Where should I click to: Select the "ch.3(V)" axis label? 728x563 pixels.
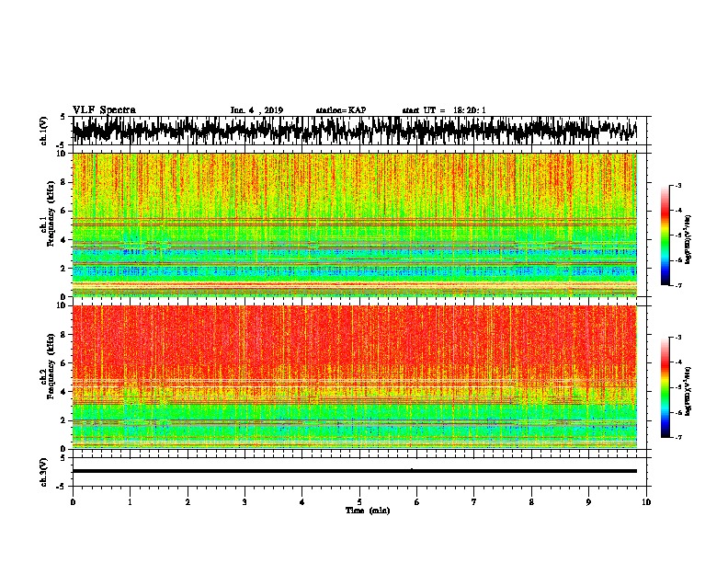tap(44, 472)
